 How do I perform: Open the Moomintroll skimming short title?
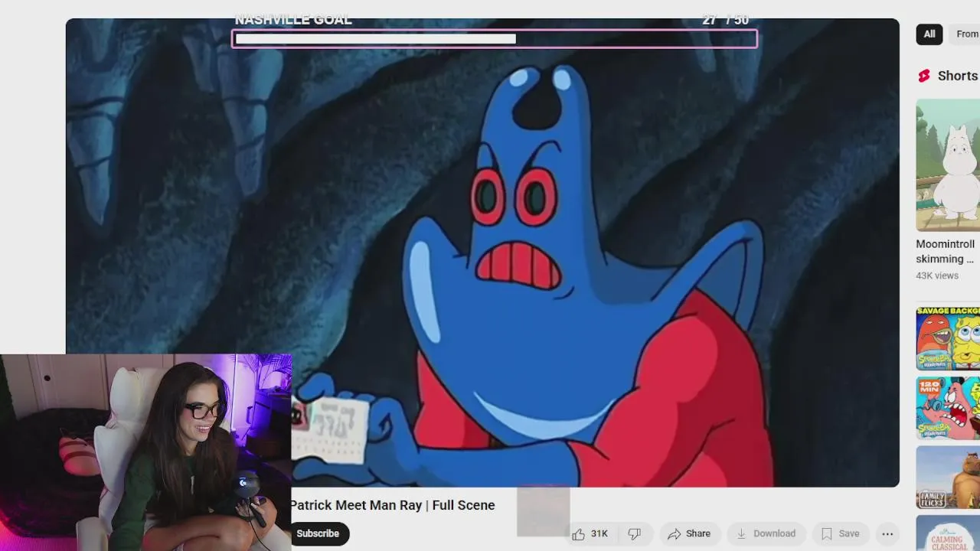click(x=946, y=252)
